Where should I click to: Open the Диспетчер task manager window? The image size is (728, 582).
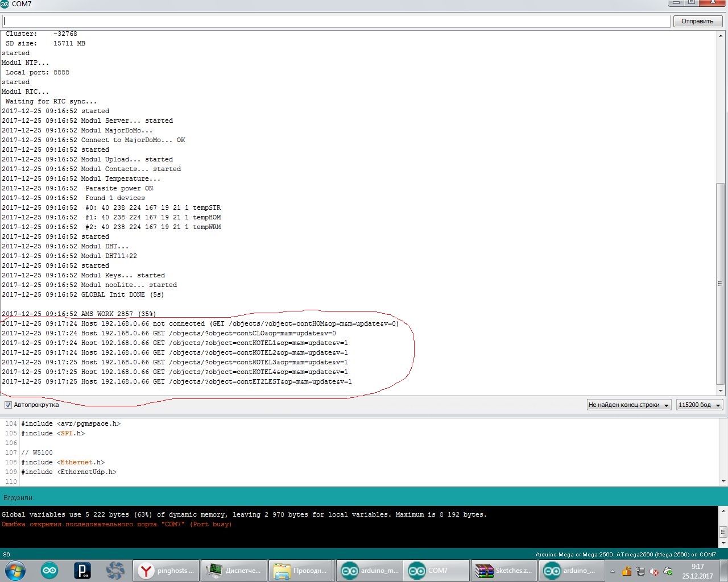tap(234, 571)
